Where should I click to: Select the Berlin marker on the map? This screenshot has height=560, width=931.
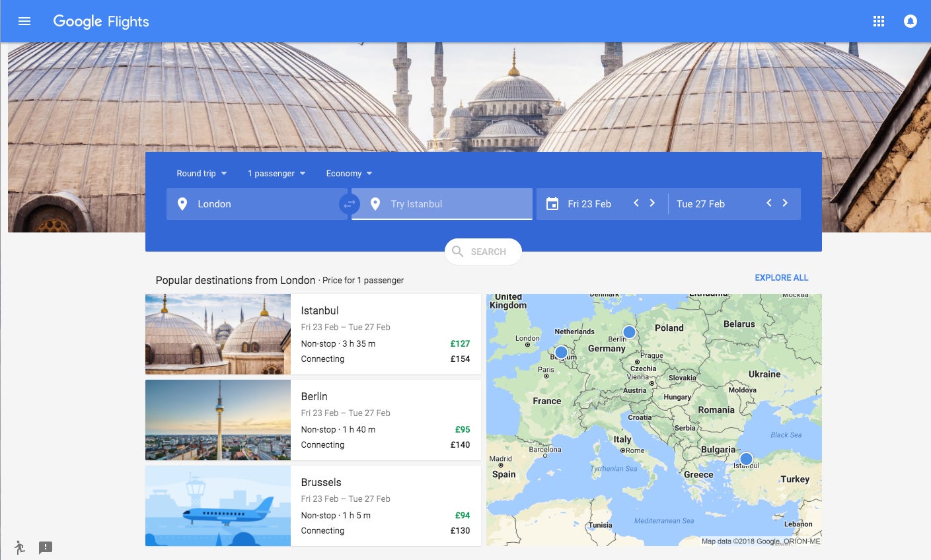point(630,332)
